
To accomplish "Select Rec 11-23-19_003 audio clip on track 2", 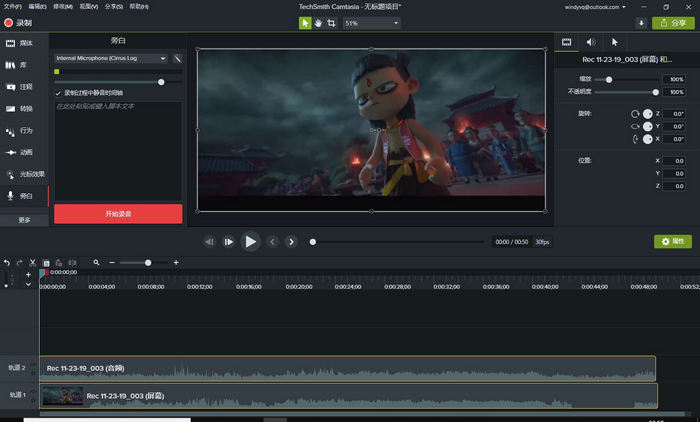I will (347, 368).
